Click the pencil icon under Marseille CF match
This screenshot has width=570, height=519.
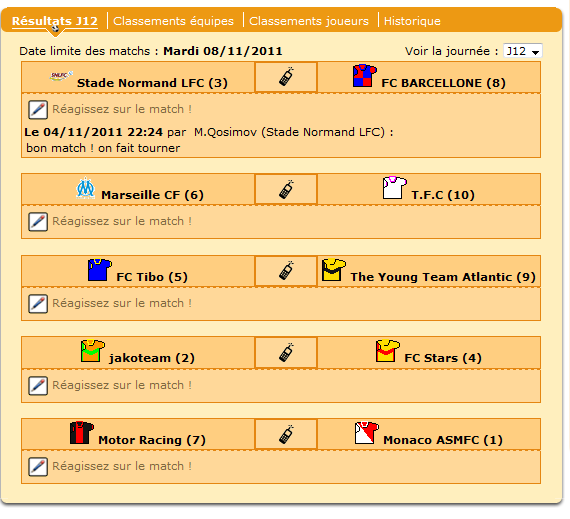point(38,222)
